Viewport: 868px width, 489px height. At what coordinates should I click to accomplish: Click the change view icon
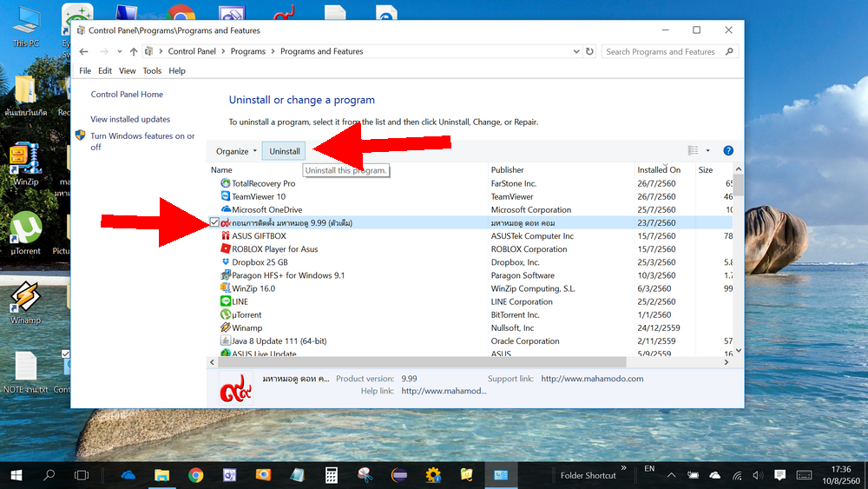click(x=693, y=150)
